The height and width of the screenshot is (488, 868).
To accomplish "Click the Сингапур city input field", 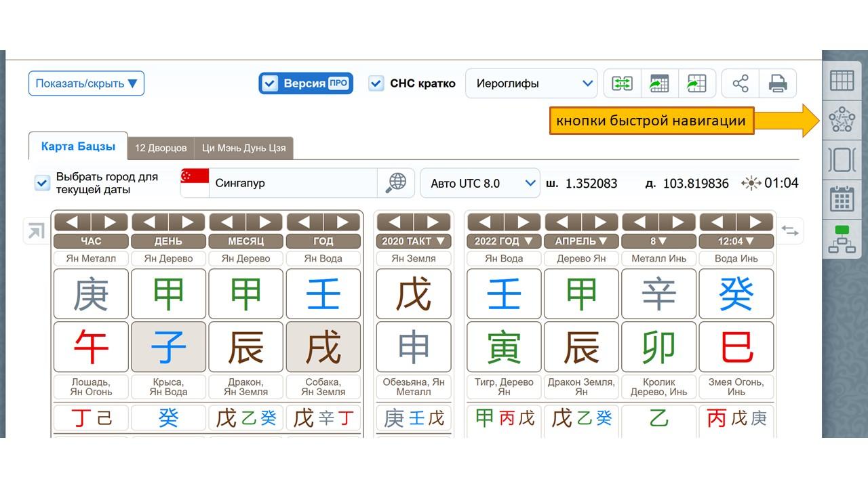I will coord(292,183).
